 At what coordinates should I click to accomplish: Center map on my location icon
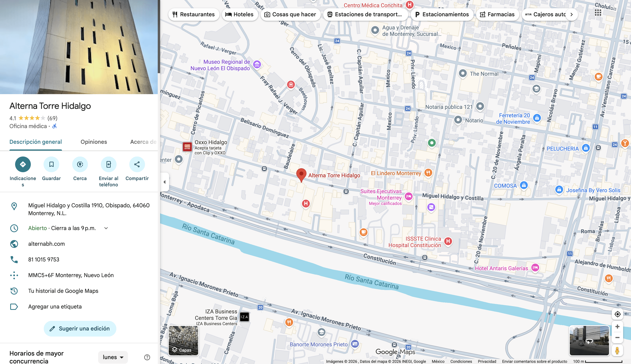click(617, 314)
